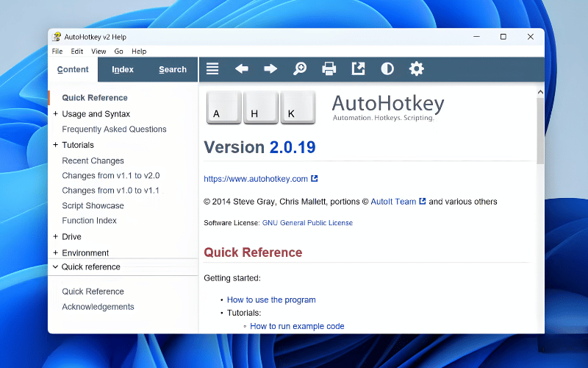Select Quick Reference above Acknowledgements
588x368 pixels.
tap(93, 291)
